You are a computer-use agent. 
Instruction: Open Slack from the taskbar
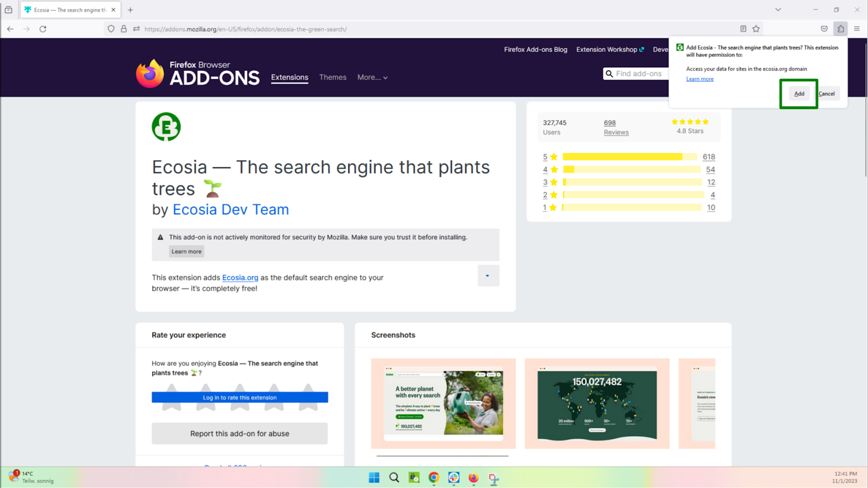[454, 478]
